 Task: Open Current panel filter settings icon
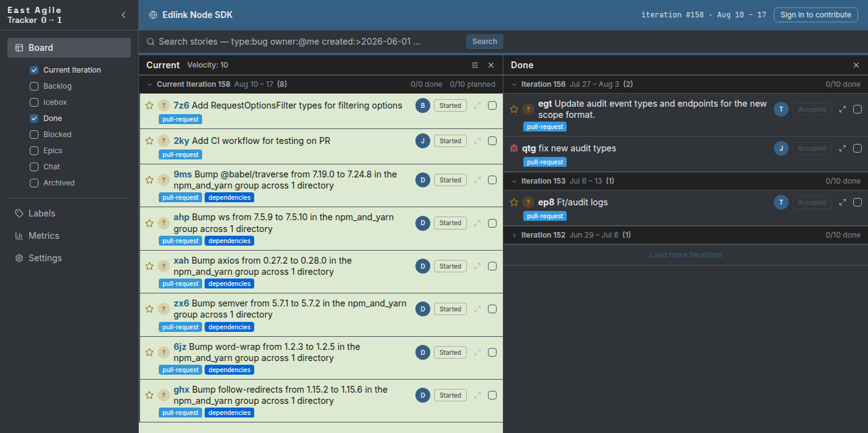pyautogui.click(x=475, y=65)
